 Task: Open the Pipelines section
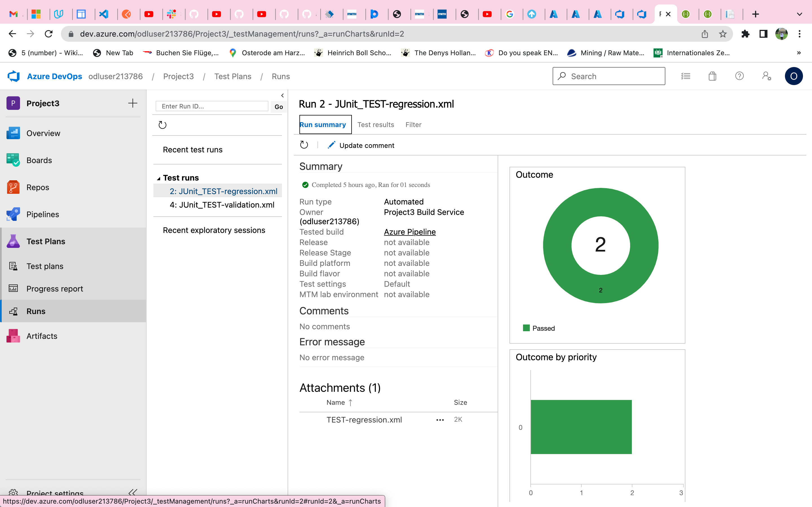(x=42, y=214)
